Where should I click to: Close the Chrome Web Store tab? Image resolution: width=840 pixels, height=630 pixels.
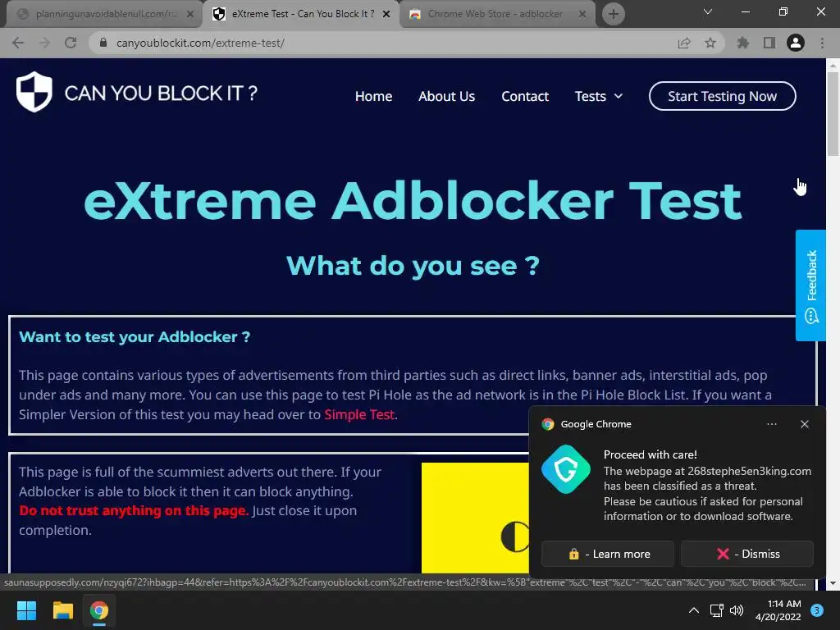pos(582,15)
